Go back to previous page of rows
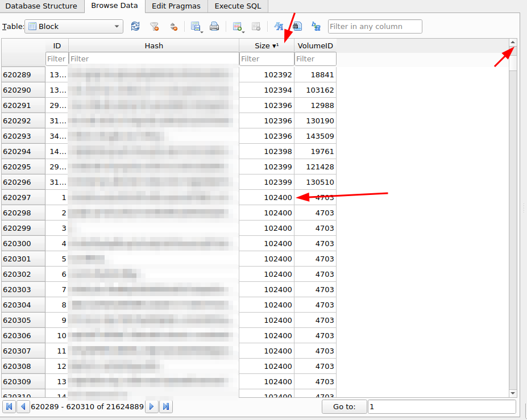527x420 pixels. click(23, 406)
